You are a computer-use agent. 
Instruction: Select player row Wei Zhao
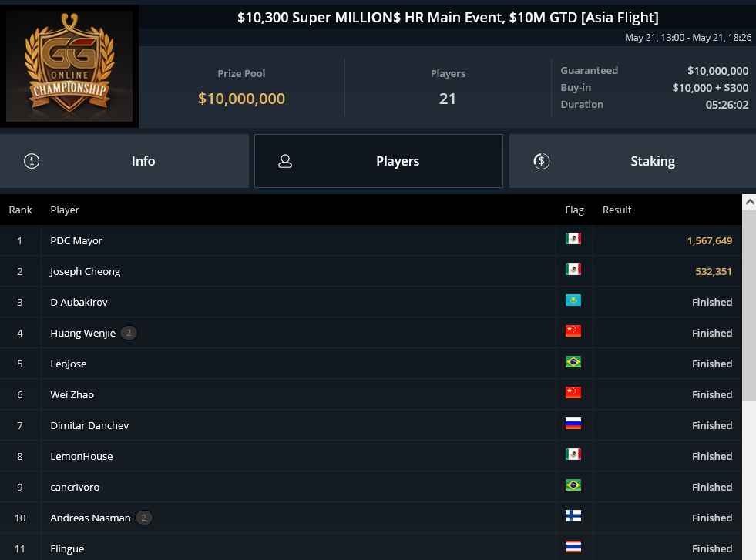[371, 394]
